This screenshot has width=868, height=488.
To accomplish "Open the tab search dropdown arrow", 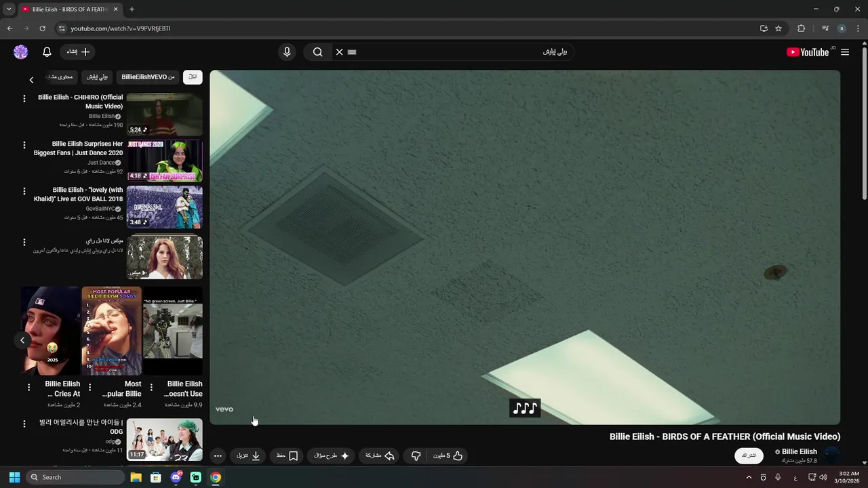I will point(9,9).
